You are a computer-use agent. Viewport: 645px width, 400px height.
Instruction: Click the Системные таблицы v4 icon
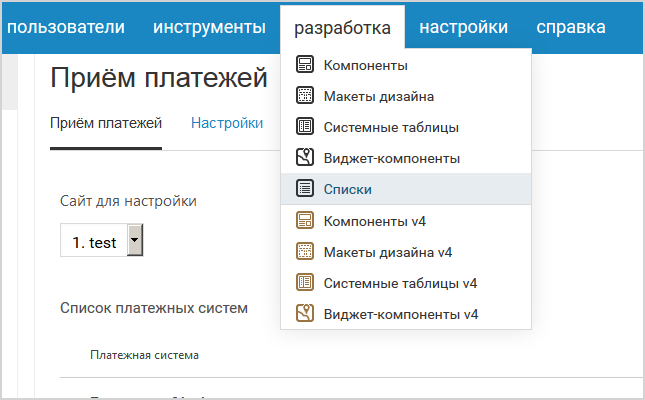click(x=306, y=282)
